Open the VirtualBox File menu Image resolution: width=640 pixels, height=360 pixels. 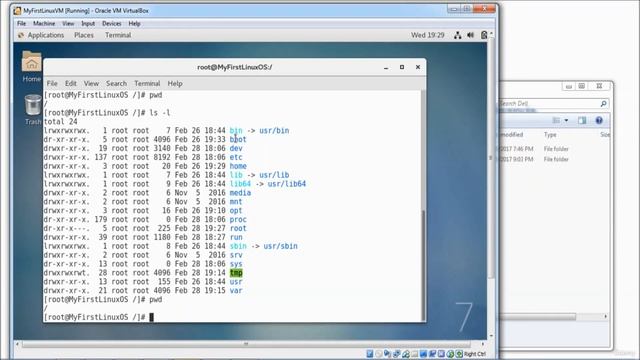22,24
